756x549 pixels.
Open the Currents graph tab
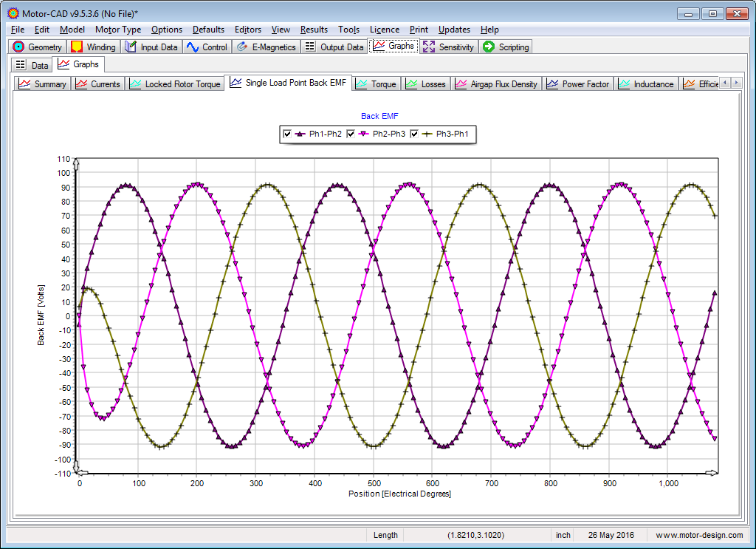coord(98,84)
